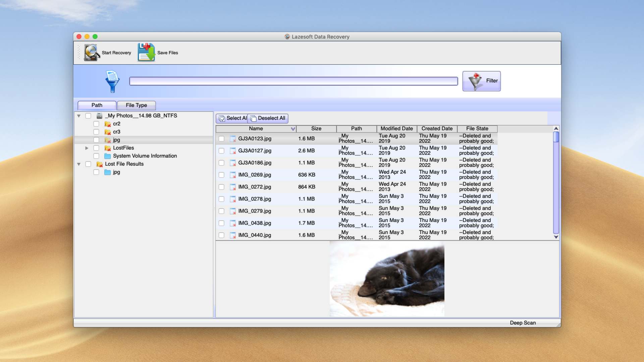
Task: Click the System Volume Information folder icon
Action: pos(108,156)
